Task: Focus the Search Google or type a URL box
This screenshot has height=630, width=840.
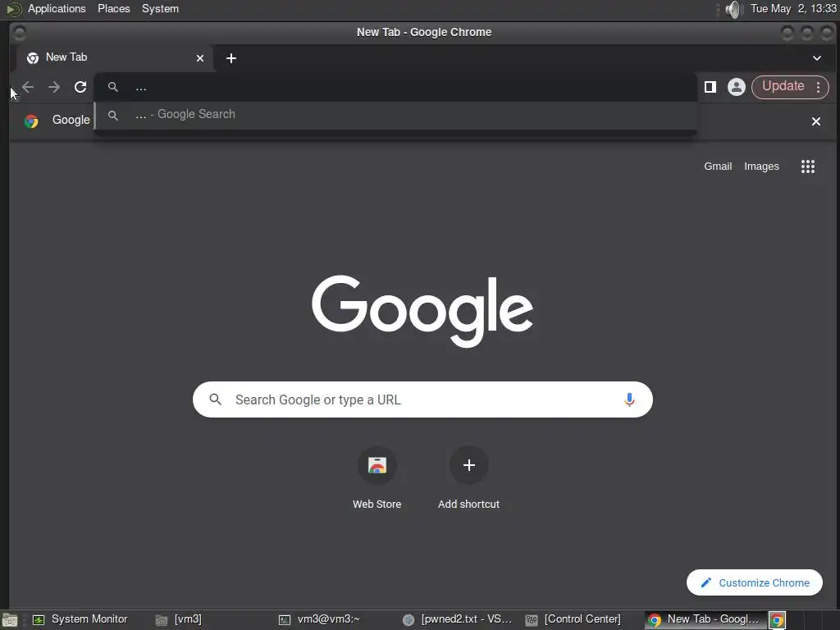Action: click(x=422, y=399)
